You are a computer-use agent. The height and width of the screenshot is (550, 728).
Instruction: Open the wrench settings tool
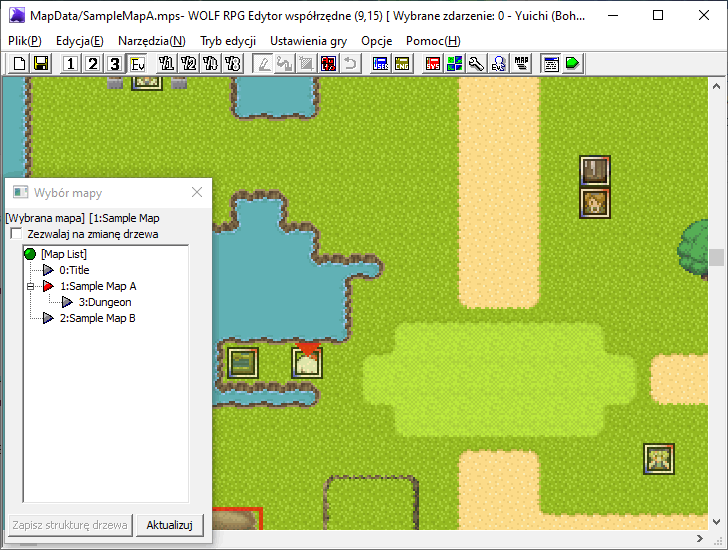click(x=476, y=64)
